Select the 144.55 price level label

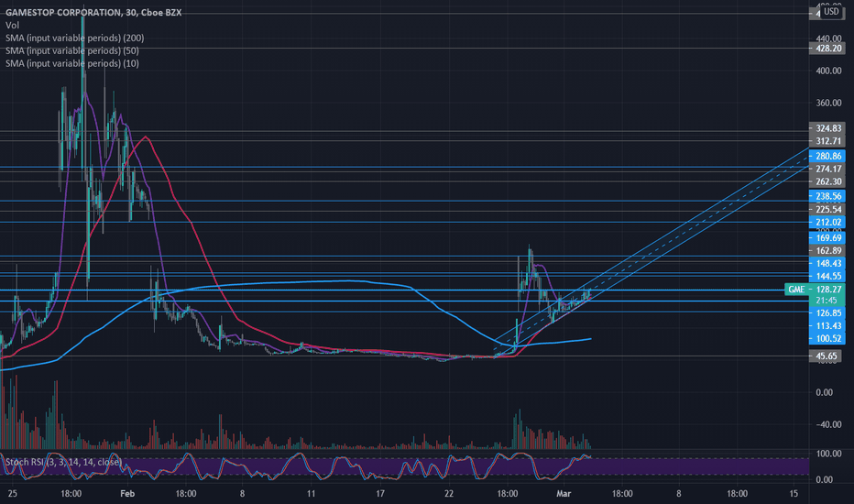(827, 276)
